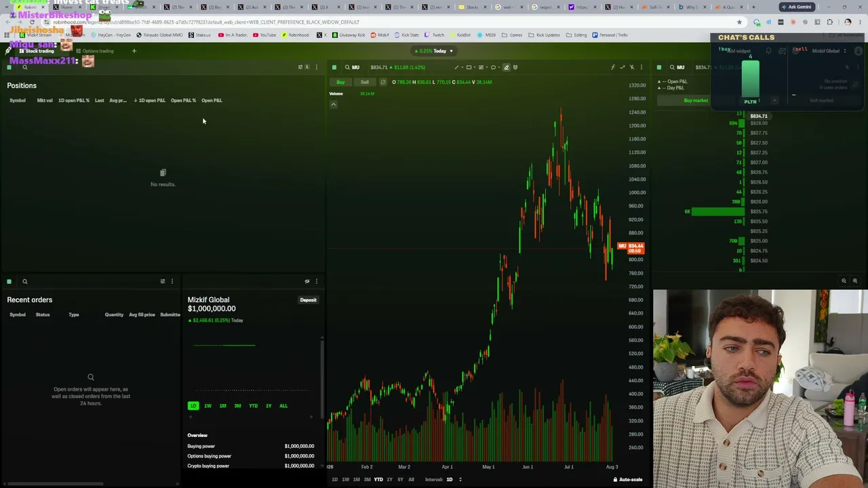Open account widget three-dot menu
868x488 pixels.
tap(317, 281)
